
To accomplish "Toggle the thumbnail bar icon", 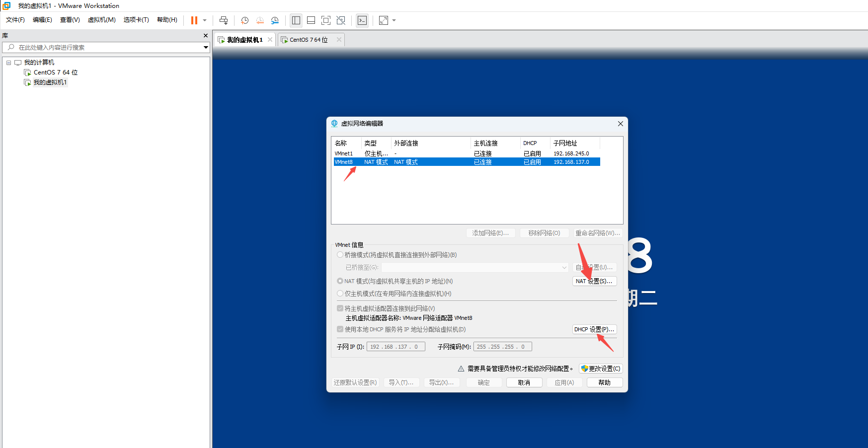I will click(x=311, y=20).
